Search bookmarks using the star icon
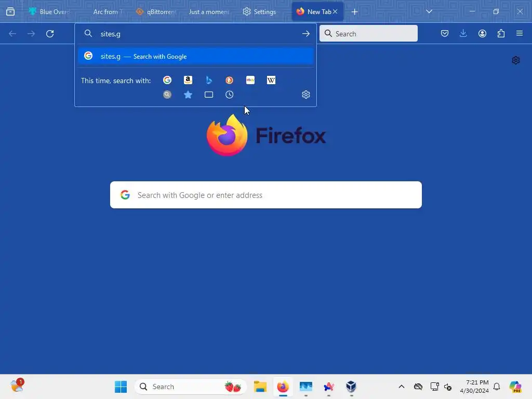Screen dimensions: 532x399 point(188,95)
